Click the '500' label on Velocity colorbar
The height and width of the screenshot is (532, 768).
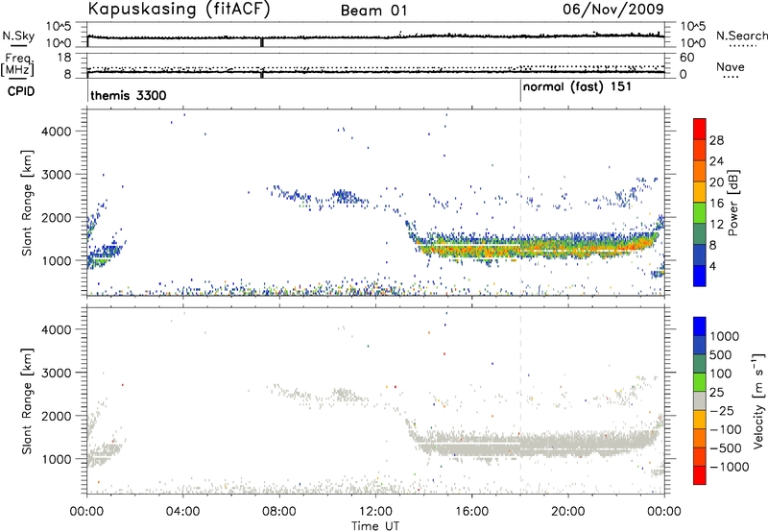(x=720, y=354)
